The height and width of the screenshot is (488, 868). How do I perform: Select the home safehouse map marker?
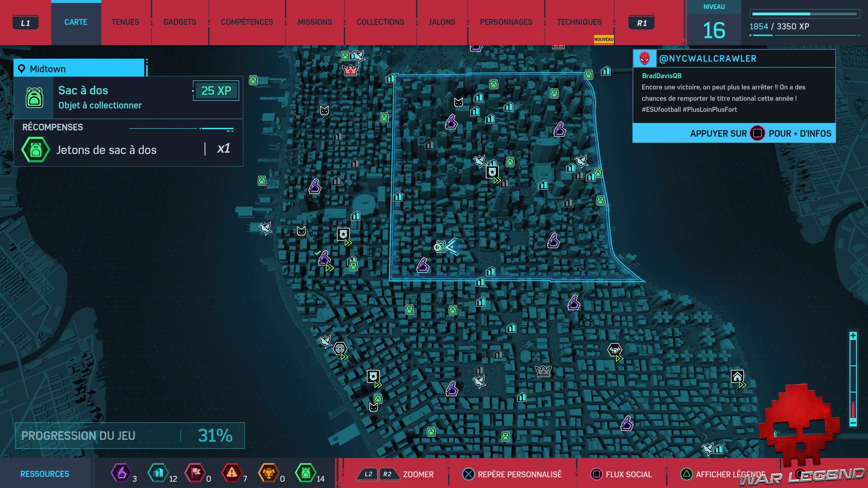pos(737,376)
